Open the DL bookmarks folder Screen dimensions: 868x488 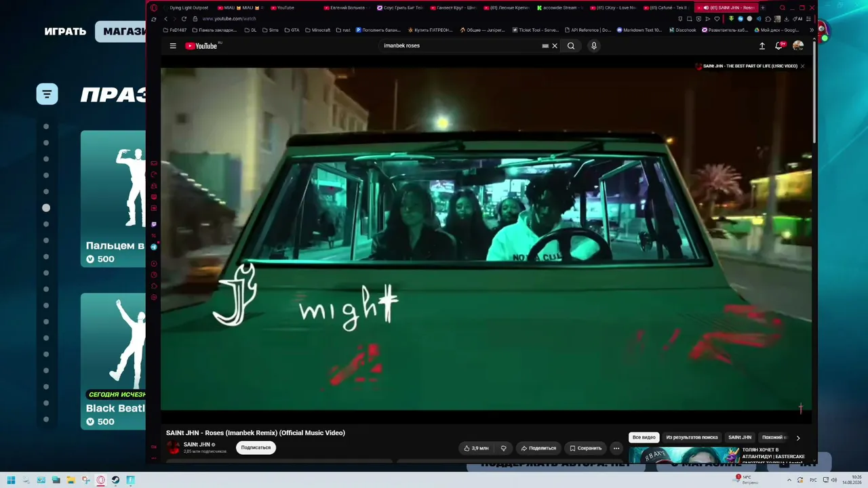point(250,30)
